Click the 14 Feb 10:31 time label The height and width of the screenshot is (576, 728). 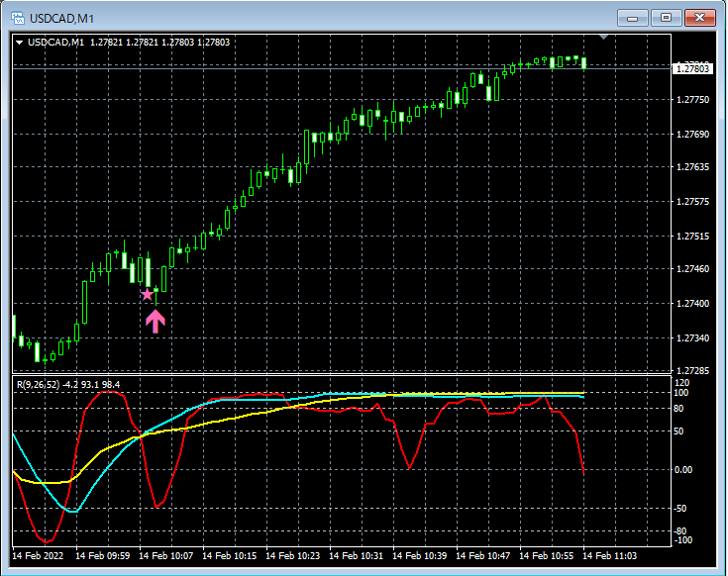tap(357, 555)
